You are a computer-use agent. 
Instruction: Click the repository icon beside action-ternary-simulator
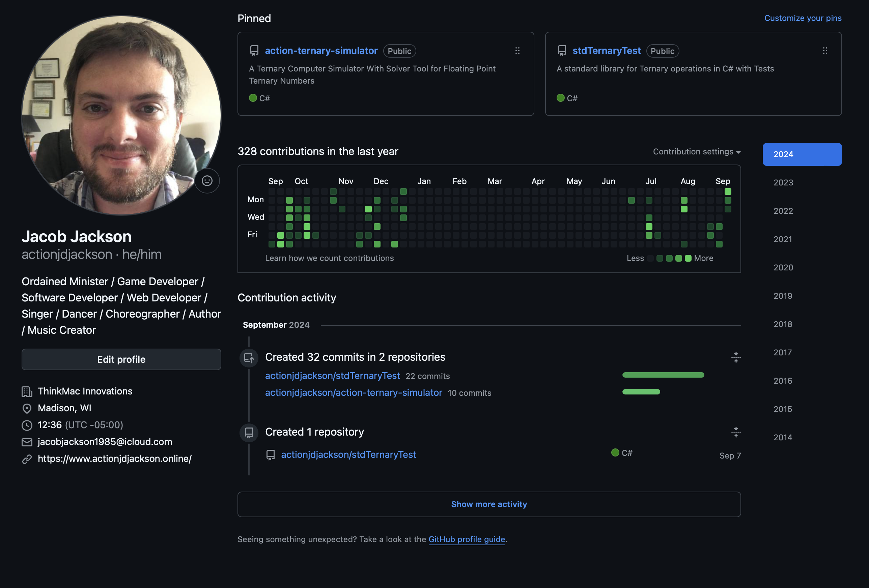tap(254, 51)
